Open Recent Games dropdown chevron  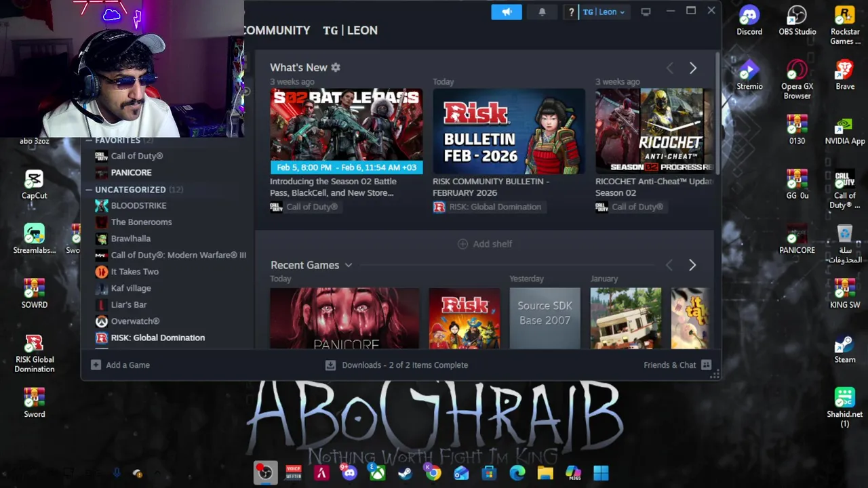[348, 265]
